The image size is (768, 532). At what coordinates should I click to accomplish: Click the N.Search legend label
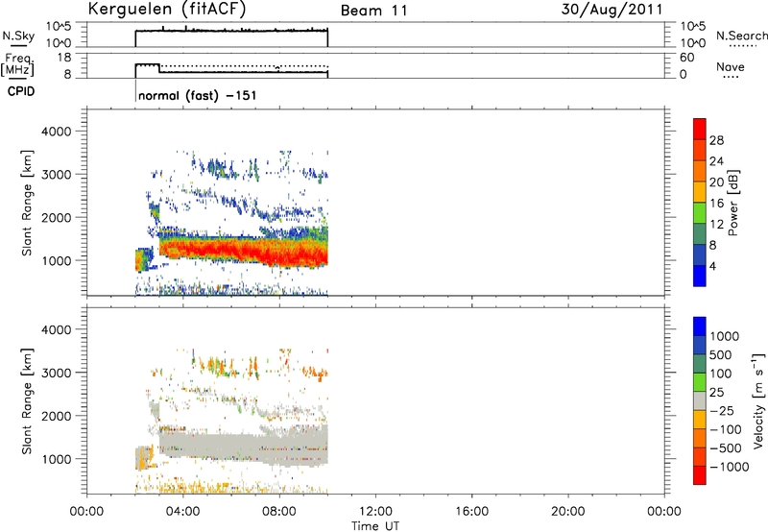tap(741, 36)
